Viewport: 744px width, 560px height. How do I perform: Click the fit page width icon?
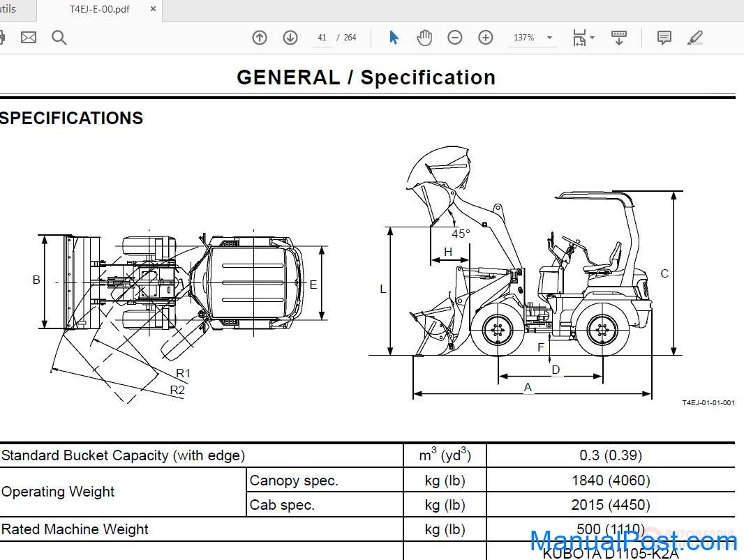(x=579, y=38)
